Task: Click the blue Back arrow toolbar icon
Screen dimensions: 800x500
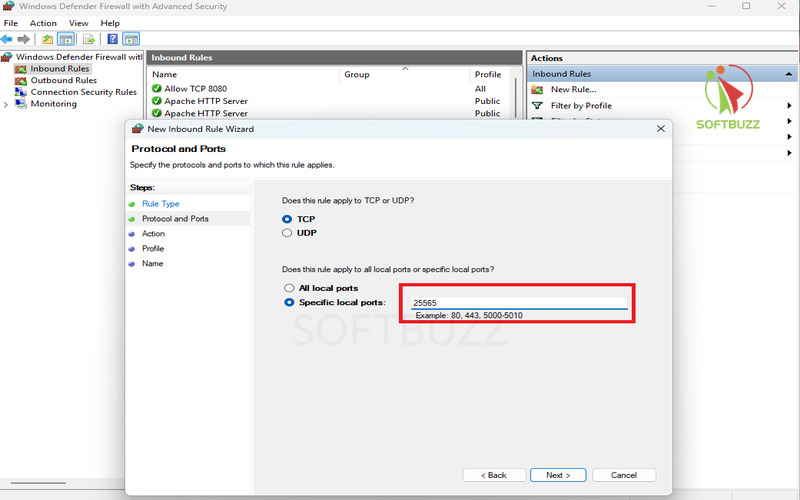Action: click(x=7, y=39)
